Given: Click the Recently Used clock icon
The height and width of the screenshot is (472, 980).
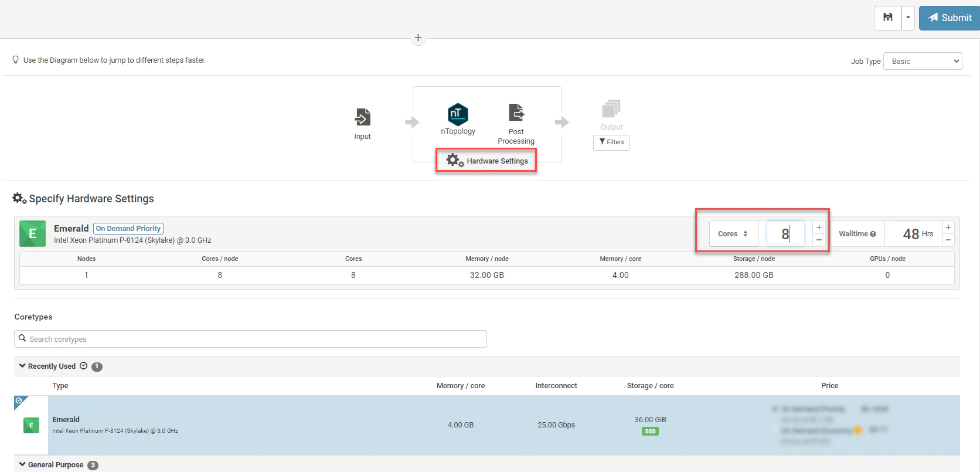Looking at the screenshot, I should 84,366.
